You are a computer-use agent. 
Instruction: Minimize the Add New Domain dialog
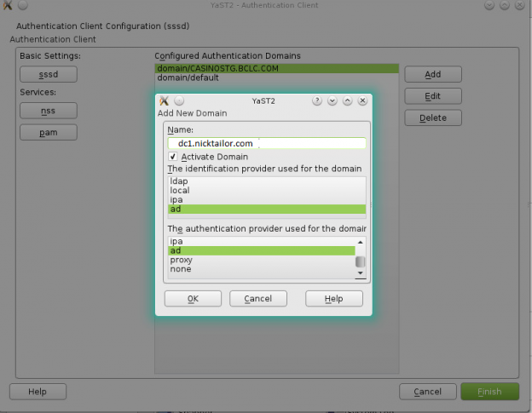pyautogui.click(x=332, y=100)
